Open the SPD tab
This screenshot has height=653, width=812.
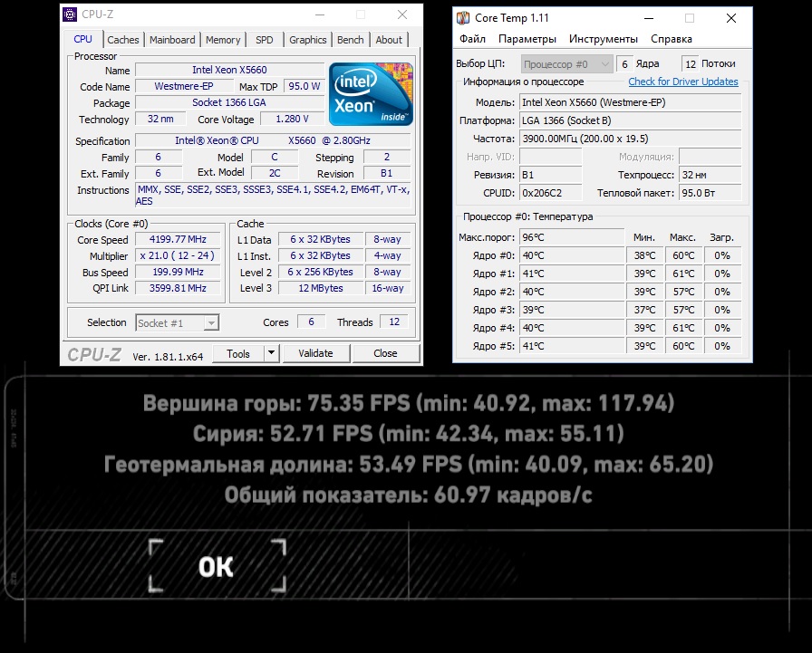click(x=264, y=40)
